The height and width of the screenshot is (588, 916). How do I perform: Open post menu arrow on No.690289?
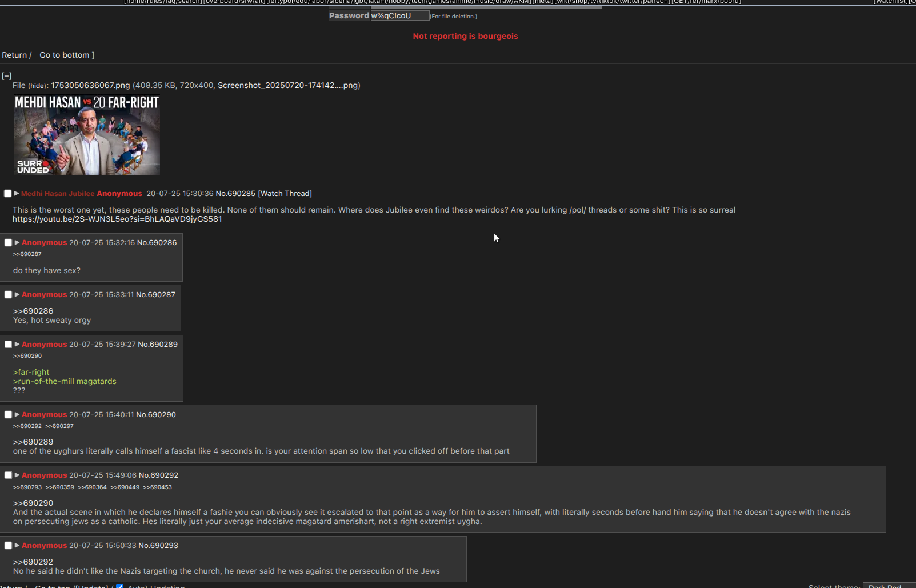click(x=17, y=344)
